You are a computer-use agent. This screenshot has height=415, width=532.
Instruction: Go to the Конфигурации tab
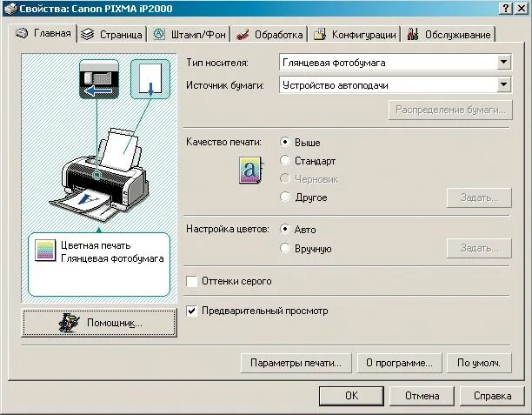tap(355, 34)
